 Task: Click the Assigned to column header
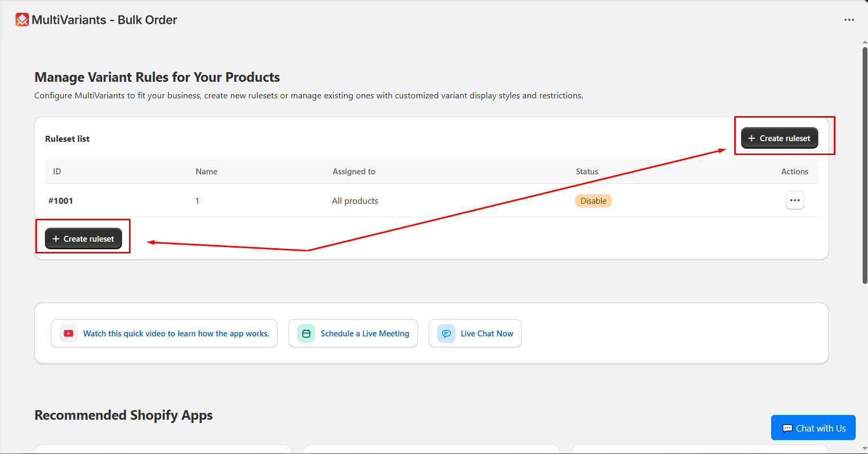click(x=354, y=172)
